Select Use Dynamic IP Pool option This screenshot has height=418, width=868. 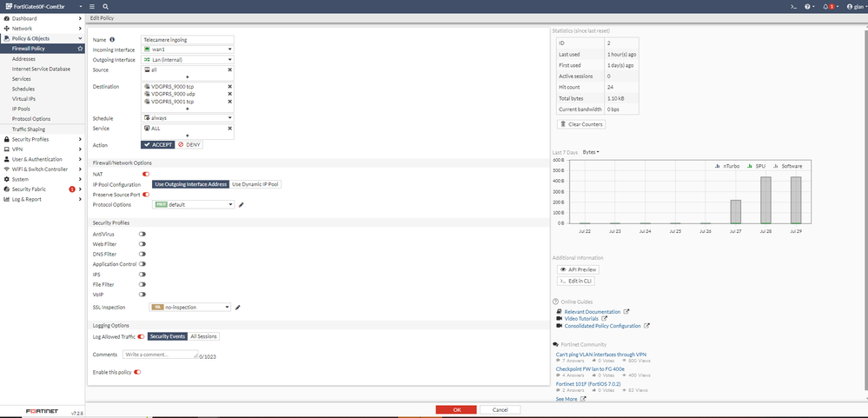[x=255, y=184]
